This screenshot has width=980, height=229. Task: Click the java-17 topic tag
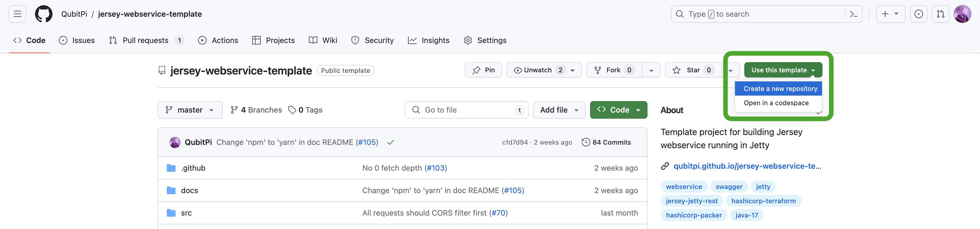pos(746,215)
